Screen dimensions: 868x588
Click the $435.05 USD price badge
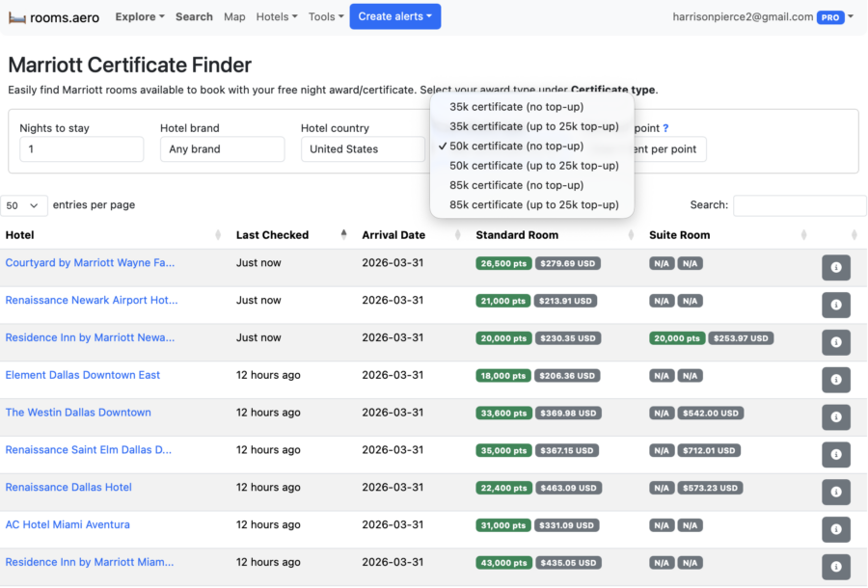(568, 563)
